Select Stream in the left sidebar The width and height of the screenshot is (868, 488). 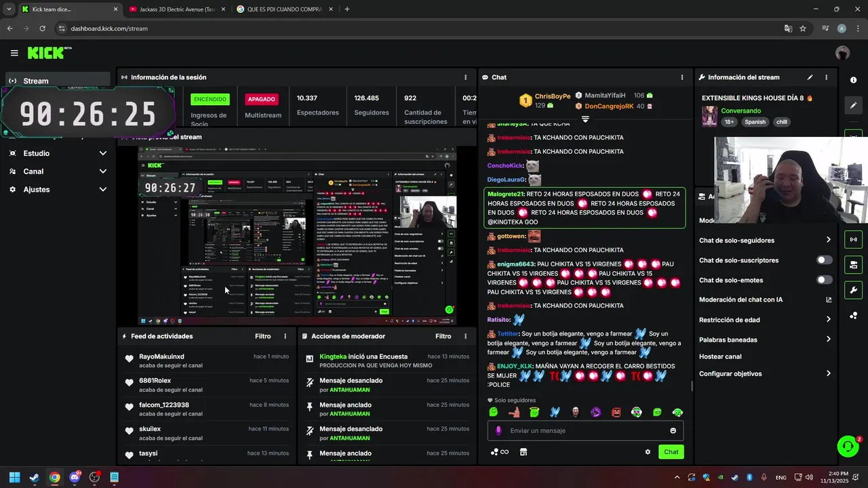(58, 81)
